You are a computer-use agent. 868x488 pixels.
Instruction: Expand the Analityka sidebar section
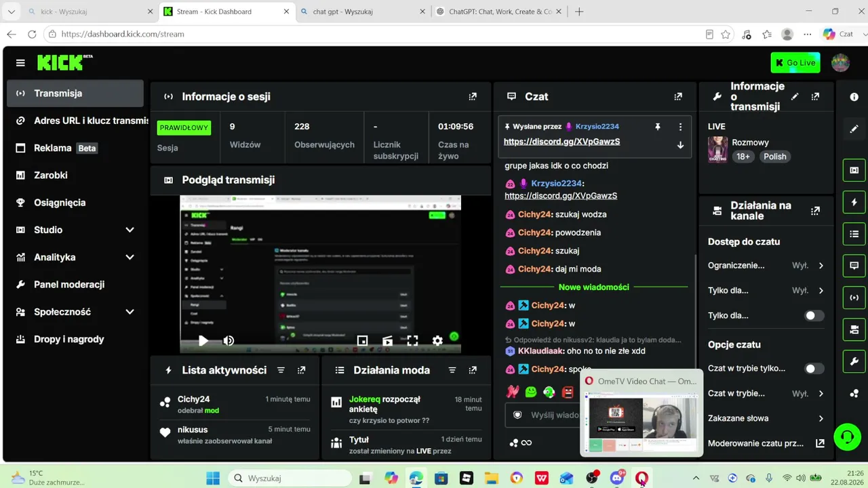click(75, 258)
